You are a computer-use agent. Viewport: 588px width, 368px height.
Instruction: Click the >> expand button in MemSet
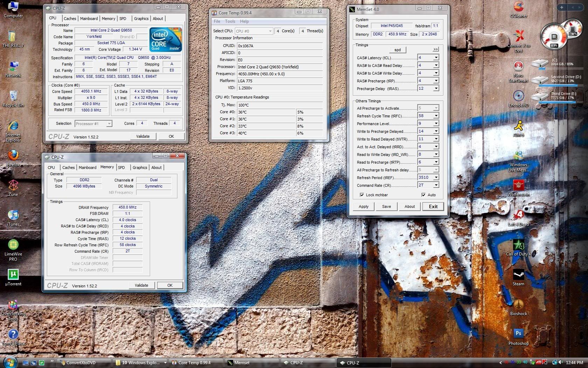pyautogui.click(x=435, y=49)
